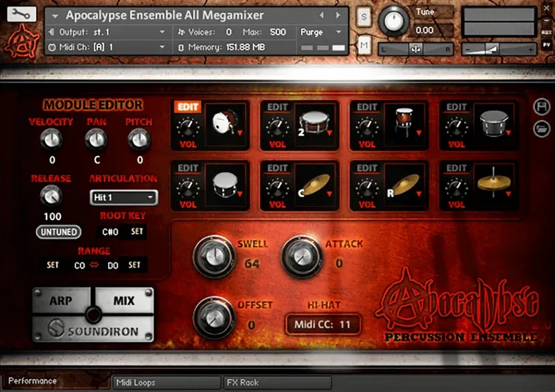The width and height of the screenshot is (555, 392).
Task: Adjust the hi-hat VOL knob
Action: (456, 189)
